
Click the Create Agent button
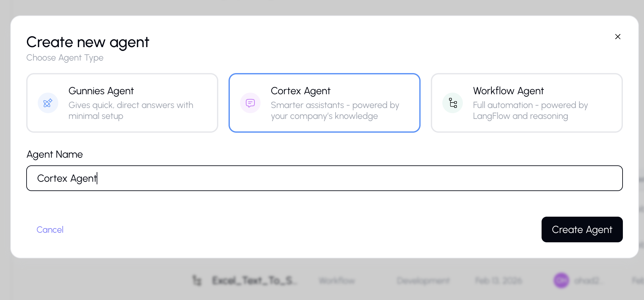point(582,229)
